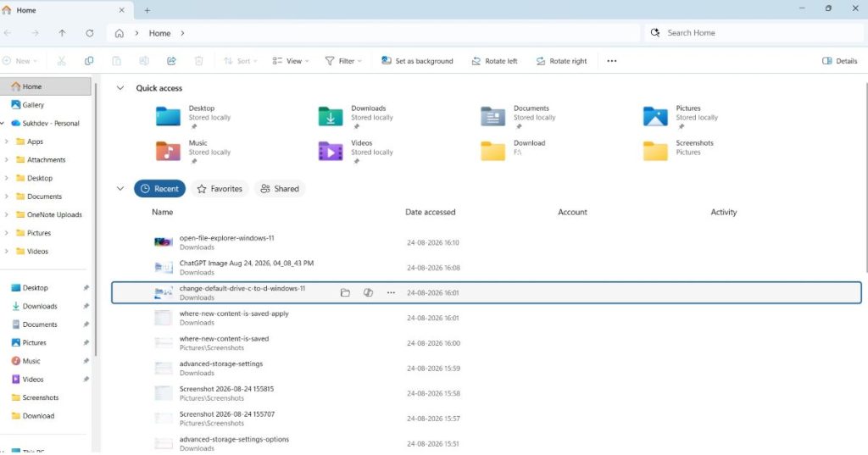Image resolution: width=868 pixels, height=455 pixels.
Task: Open the Downloads folder in Quick access
Action: click(356, 117)
